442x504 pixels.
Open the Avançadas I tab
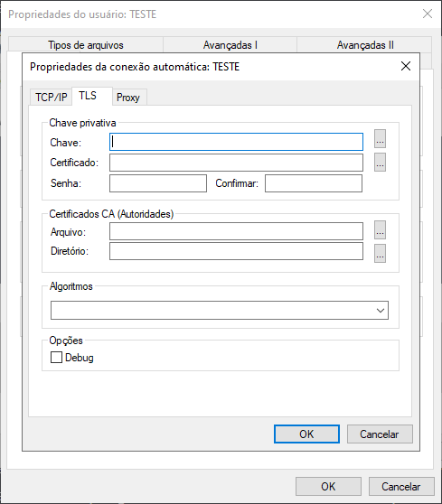pos(230,45)
